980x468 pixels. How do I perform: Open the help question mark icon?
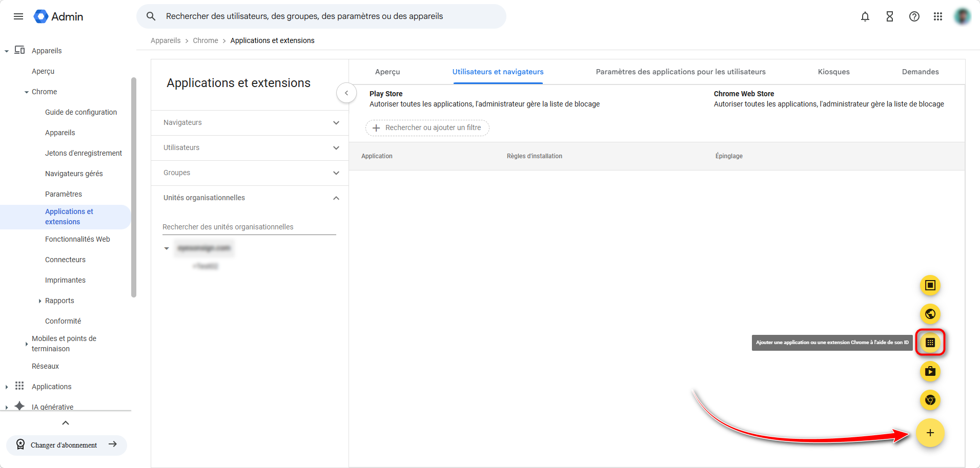tap(914, 16)
